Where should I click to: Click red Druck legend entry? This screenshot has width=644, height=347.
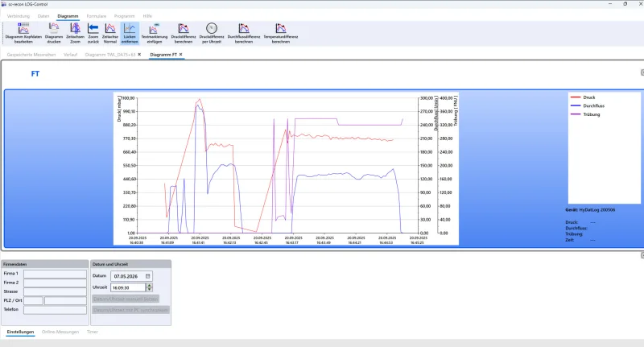tap(583, 97)
